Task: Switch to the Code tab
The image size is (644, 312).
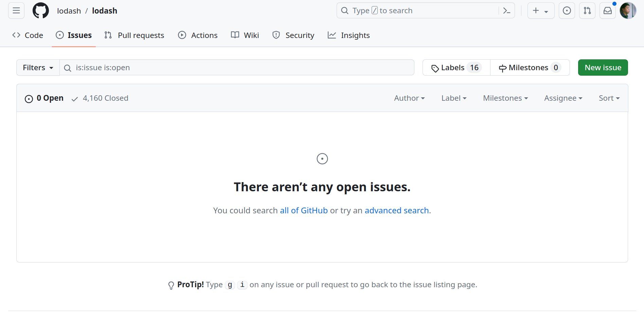Action: click(x=28, y=35)
